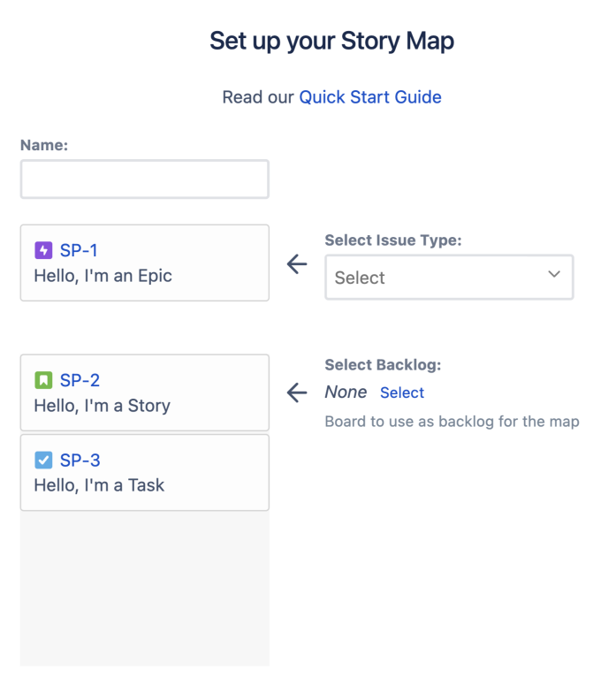Open the Quick Start Guide link
This screenshot has width=616, height=693.
[x=370, y=97]
